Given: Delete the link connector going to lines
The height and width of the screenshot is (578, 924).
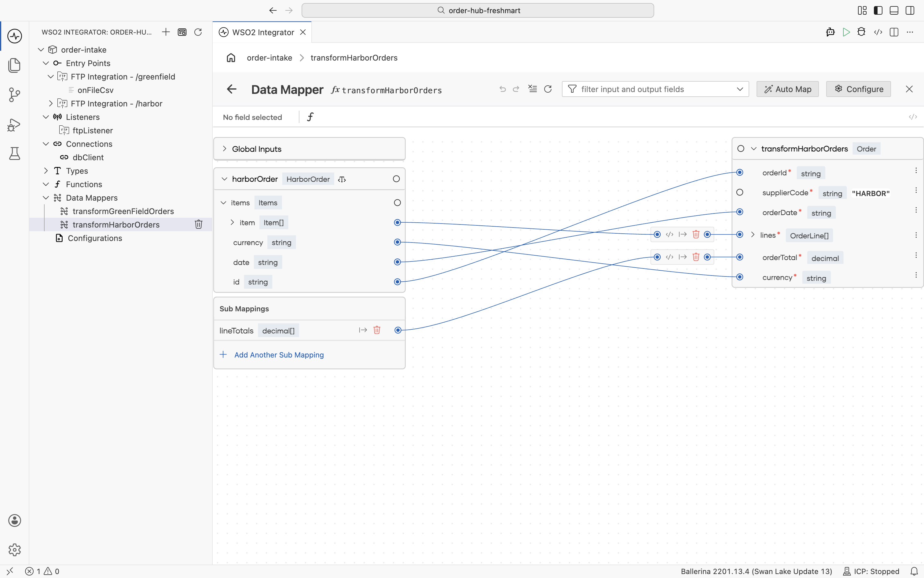Looking at the screenshot, I should coord(696,234).
